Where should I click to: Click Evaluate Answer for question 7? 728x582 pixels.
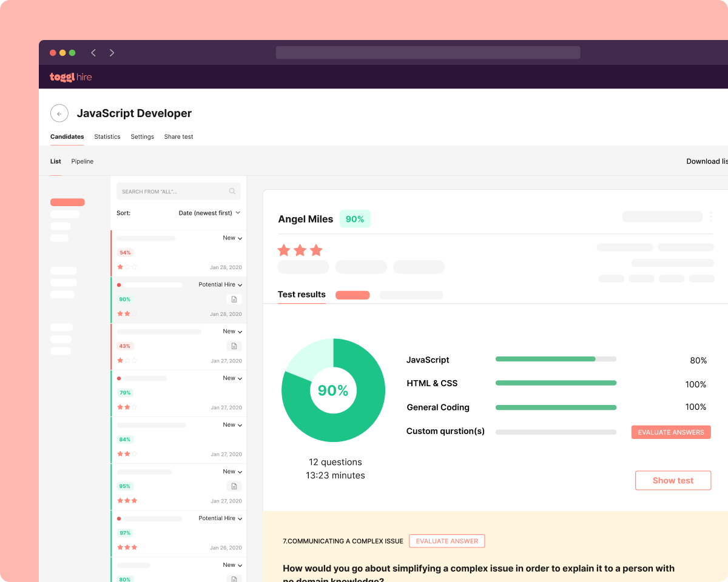click(x=447, y=541)
